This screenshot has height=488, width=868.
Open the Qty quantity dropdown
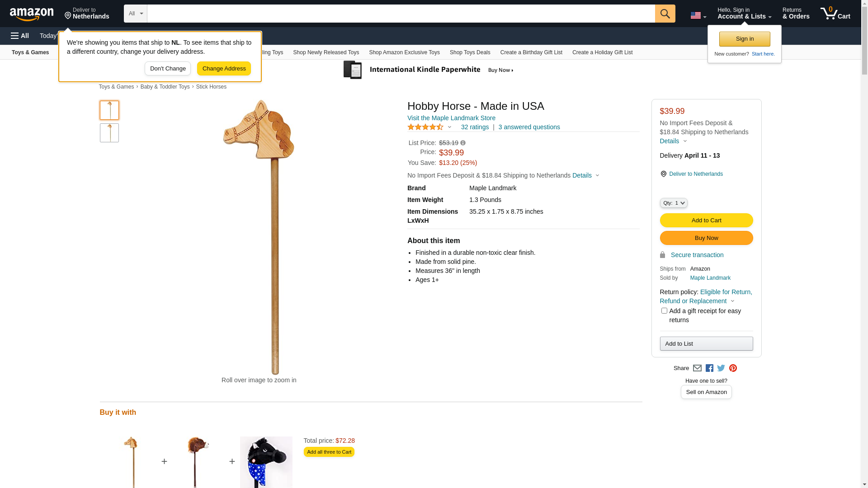pos(673,203)
